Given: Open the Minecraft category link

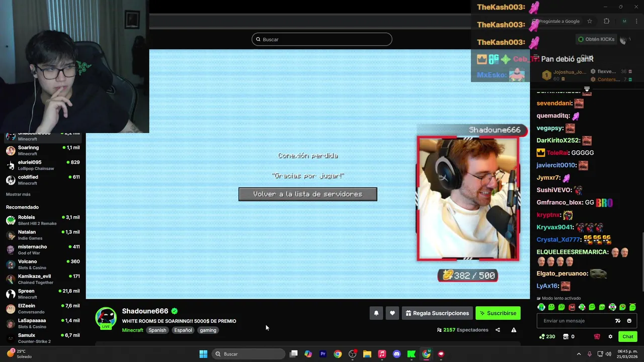Looking at the screenshot, I should pos(132,330).
